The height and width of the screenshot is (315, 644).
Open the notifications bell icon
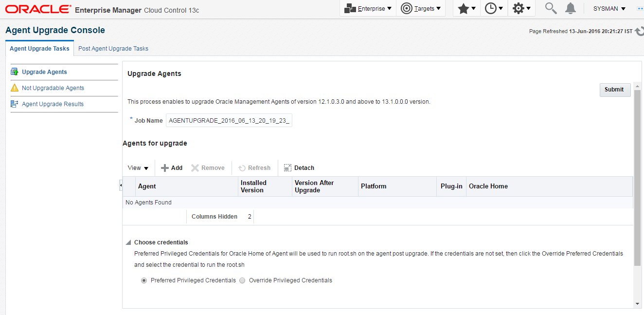570,8
